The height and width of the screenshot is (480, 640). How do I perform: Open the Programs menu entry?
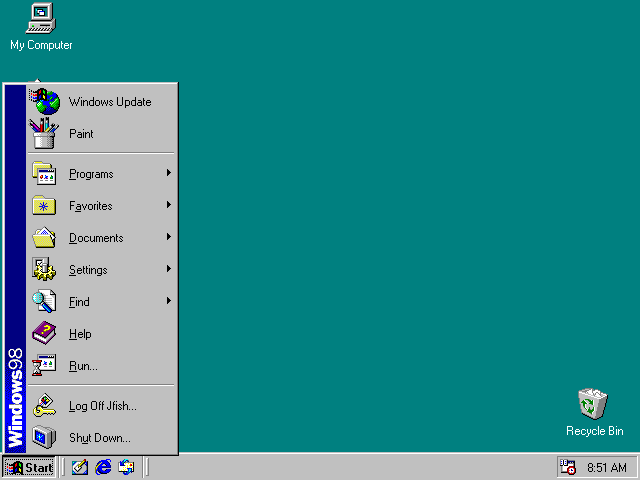[x=102, y=173]
